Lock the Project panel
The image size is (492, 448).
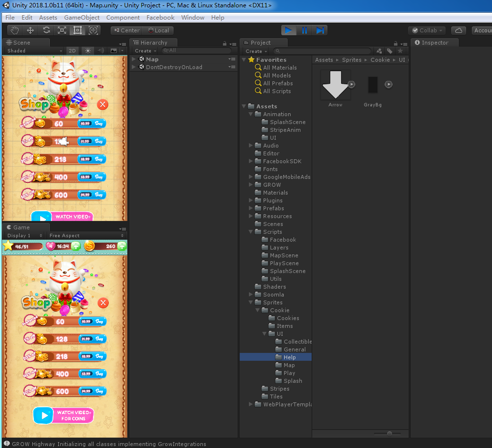pyautogui.click(x=395, y=44)
